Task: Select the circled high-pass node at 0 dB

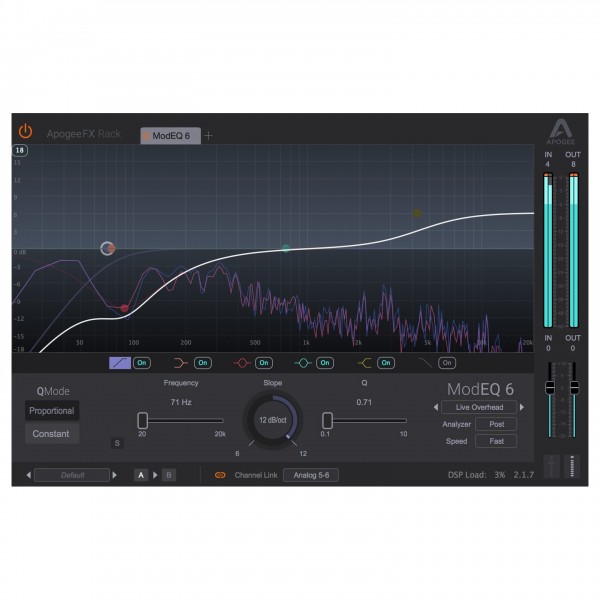Action: [108, 248]
